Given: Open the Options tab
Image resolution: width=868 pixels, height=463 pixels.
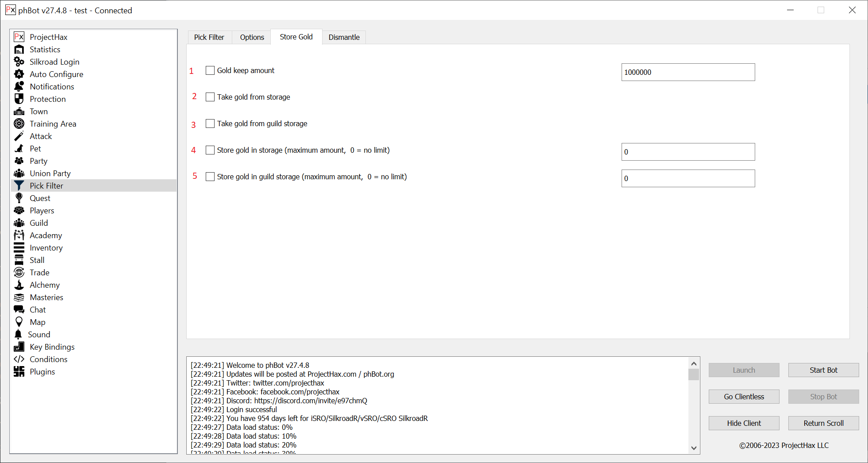Looking at the screenshot, I should click(252, 37).
